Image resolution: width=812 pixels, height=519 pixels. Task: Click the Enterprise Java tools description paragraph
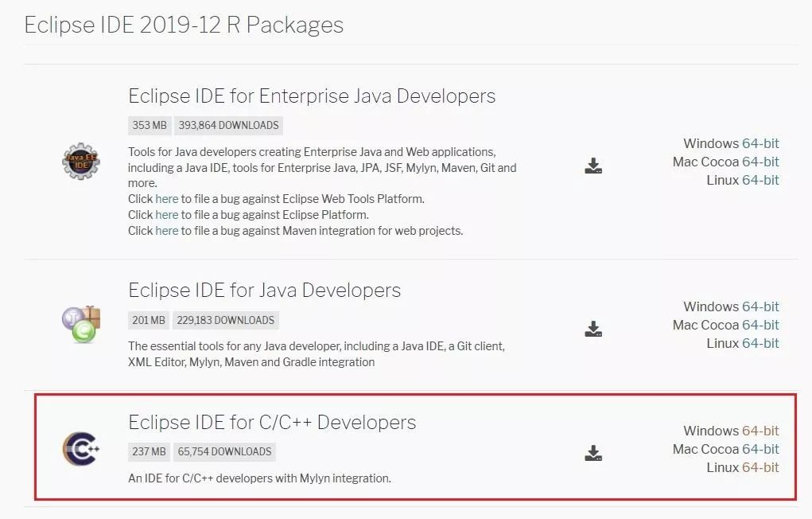322,167
